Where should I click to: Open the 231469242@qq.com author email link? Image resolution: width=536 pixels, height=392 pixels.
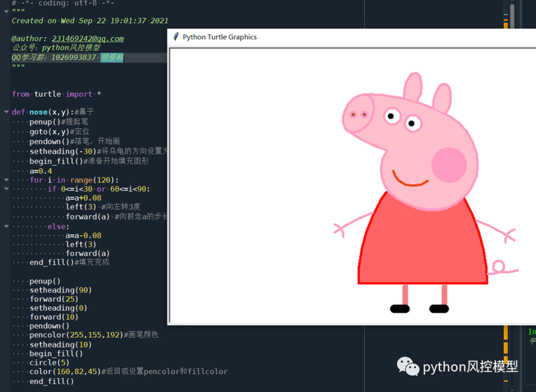[88, 39]
